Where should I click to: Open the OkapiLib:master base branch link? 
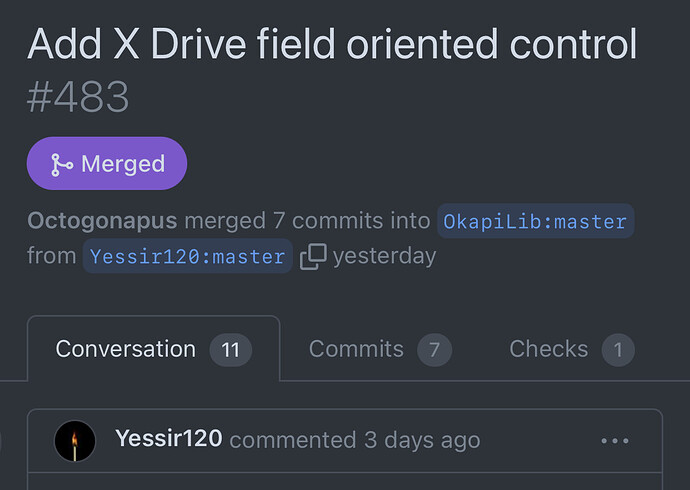coord(535,221)
